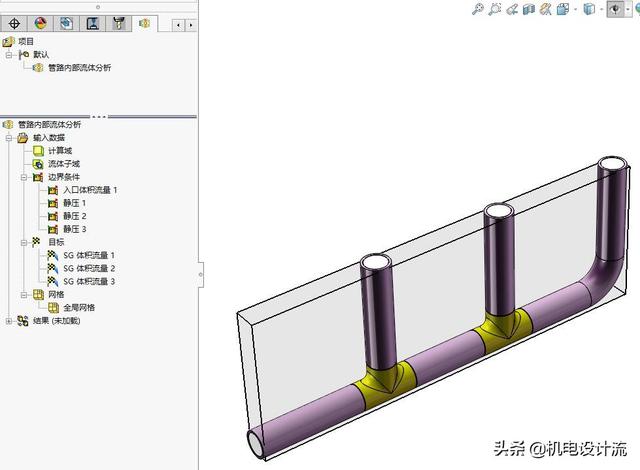Select the Flow Simulation analysis tab

pyautogui.click(x=144, y=24)
